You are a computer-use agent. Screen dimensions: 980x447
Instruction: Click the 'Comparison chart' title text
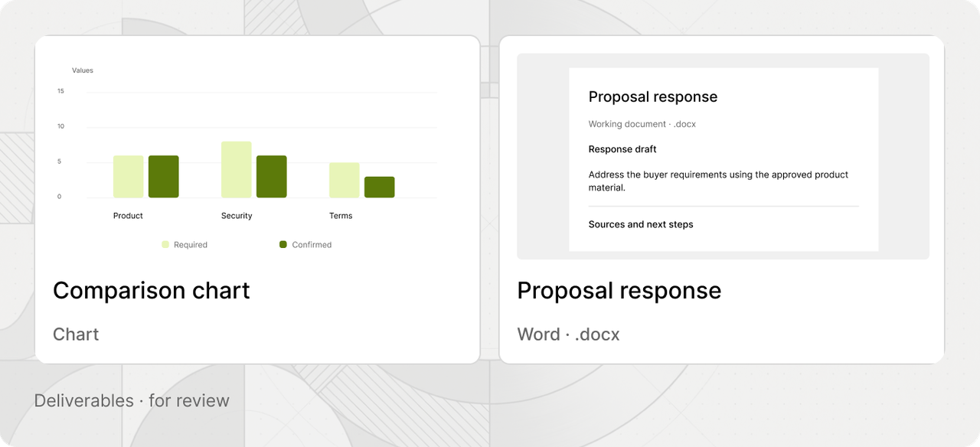point(152,291)
